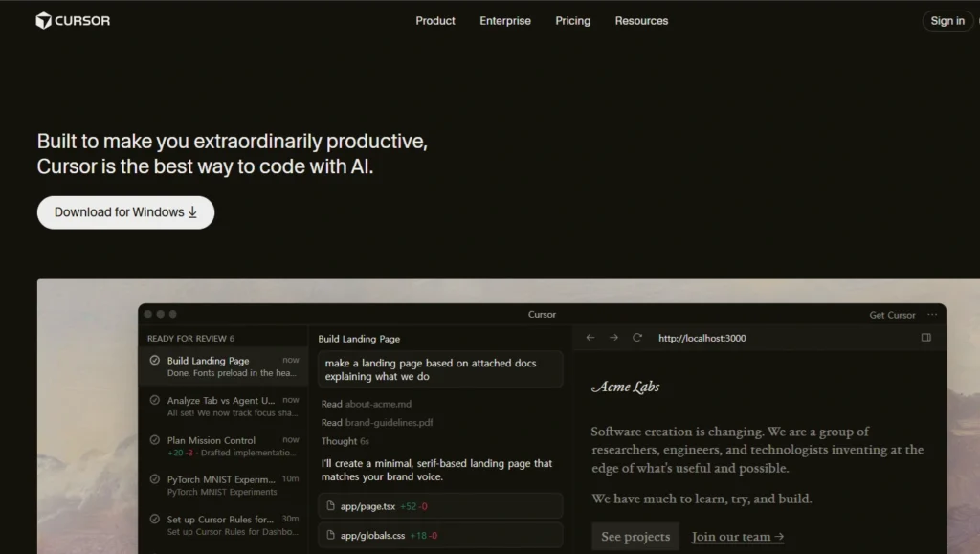The height and width of the screenshot is (554, 980).
Task: Click file icon beside app/page.tsx
Action: coord(330,506)
